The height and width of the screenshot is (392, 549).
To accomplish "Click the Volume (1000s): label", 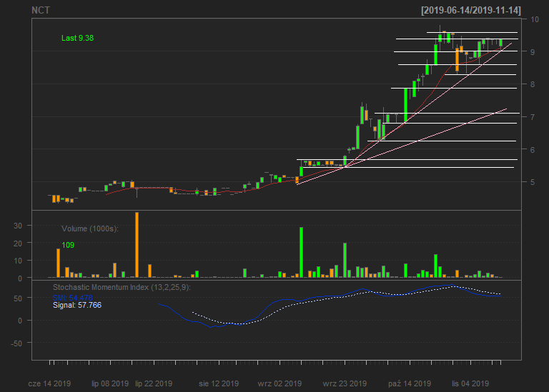I will tap(90, 228).
